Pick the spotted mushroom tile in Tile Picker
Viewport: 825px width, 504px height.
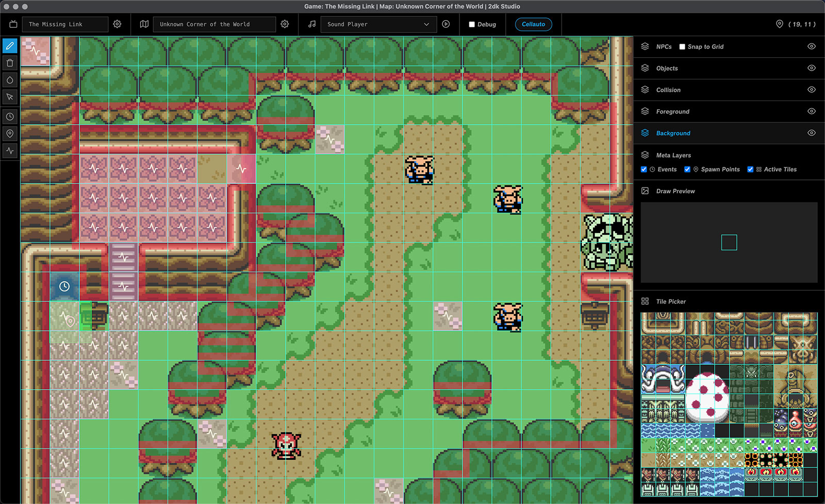706,397
